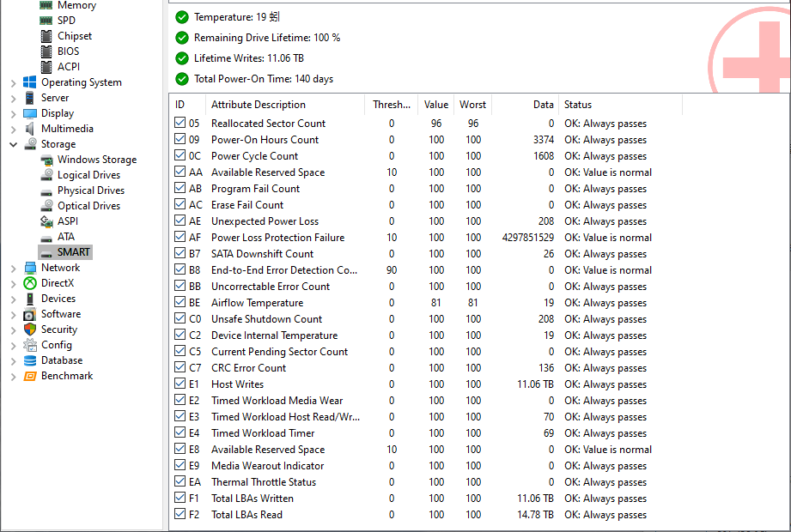The width and height of the screenshot is (791, 532).
Task: Toggle checkbox for BE Airflow Temperature
Action: [179, 302]
